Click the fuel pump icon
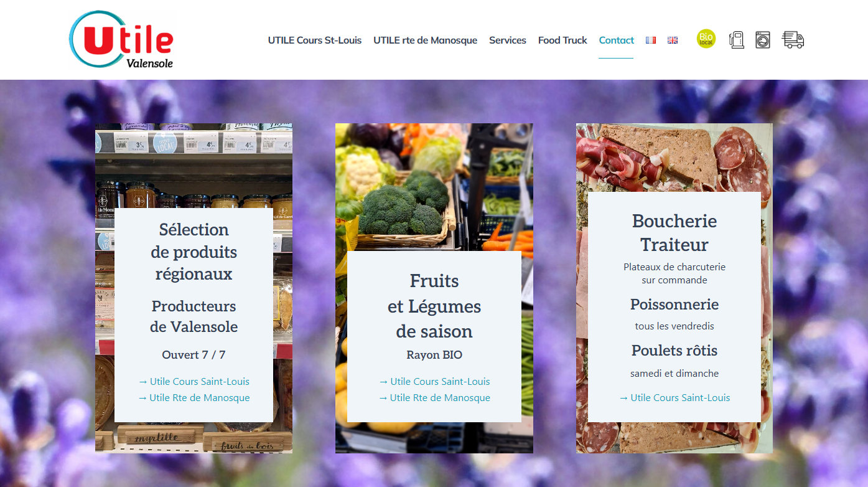 point(737,40)
